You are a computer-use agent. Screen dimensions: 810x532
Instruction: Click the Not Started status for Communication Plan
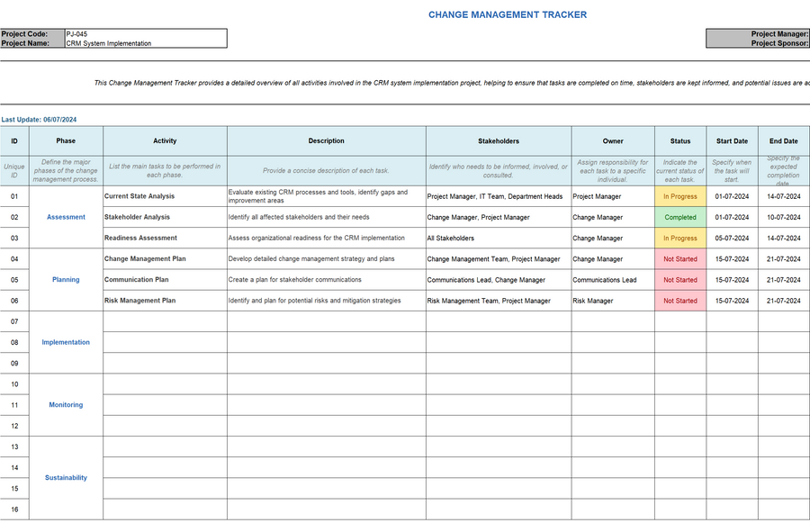[680, 280]
